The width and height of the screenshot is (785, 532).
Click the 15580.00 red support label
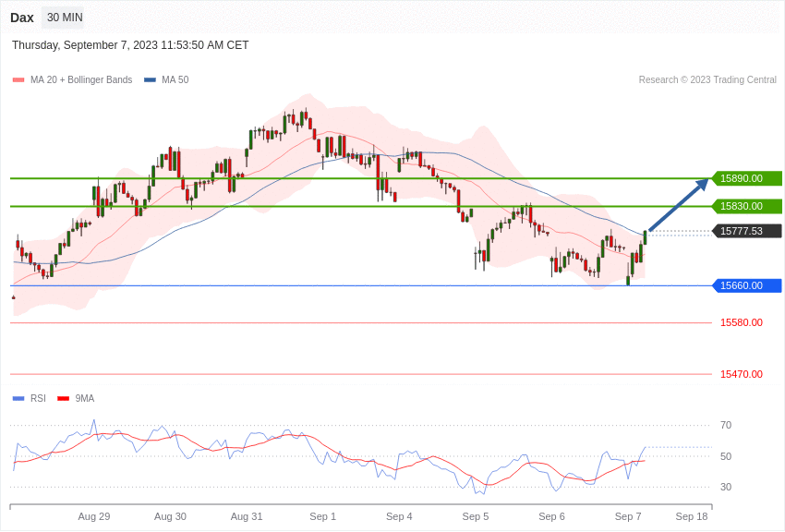[x=742, y=322]
